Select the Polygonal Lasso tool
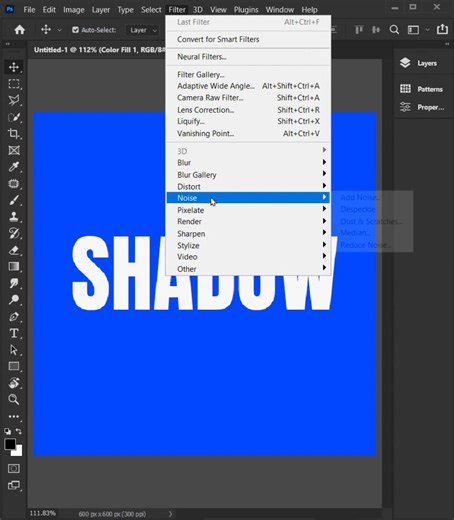 click(14, 100)
